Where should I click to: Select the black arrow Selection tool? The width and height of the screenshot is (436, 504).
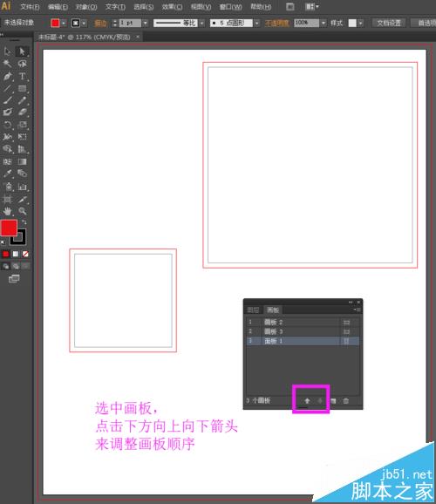pyautogui.click(x=7, y=51)
